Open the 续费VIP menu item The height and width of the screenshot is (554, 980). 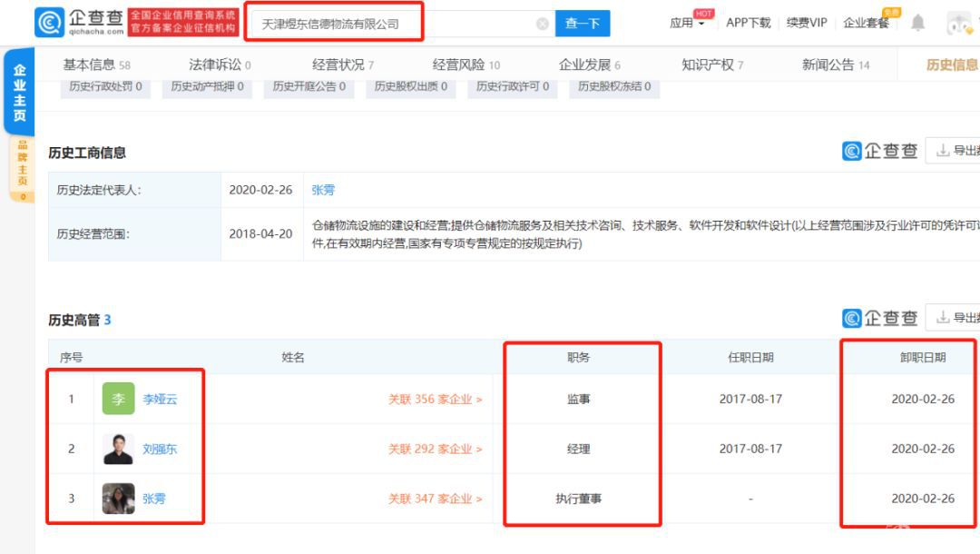[x=806, y=22]
